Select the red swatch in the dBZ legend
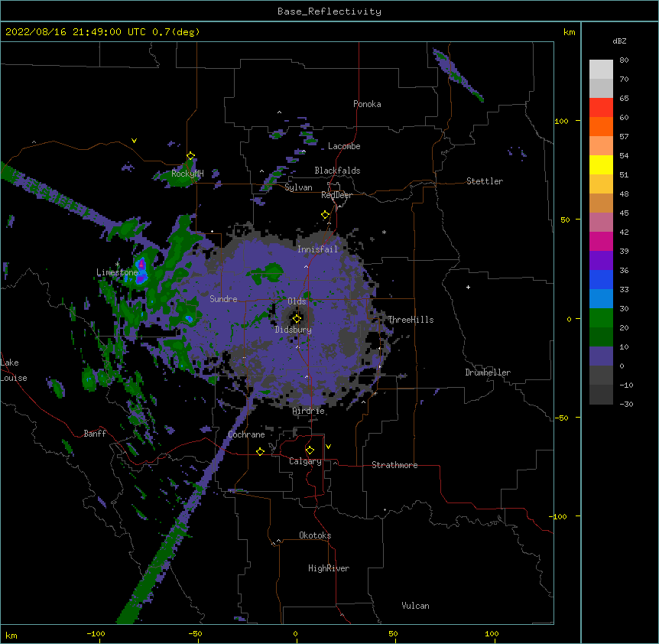 point(601,108)
